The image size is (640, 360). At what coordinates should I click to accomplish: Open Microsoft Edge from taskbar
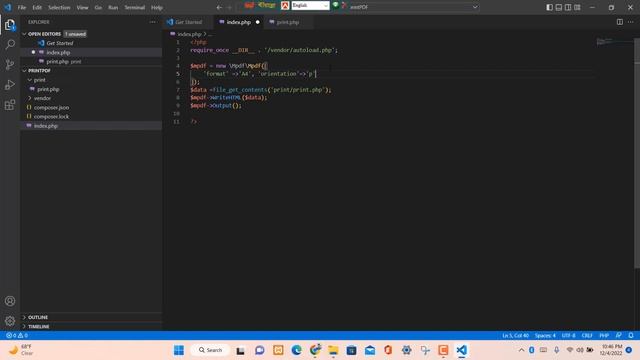click(x=296, y=350)
